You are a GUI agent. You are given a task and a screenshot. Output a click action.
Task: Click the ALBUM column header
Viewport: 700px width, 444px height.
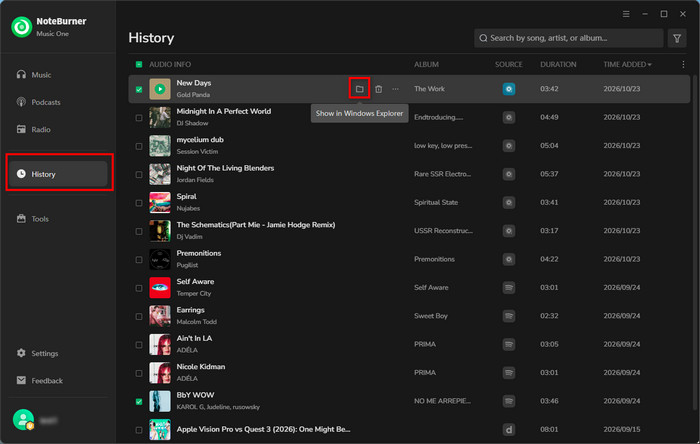[426, 65]
